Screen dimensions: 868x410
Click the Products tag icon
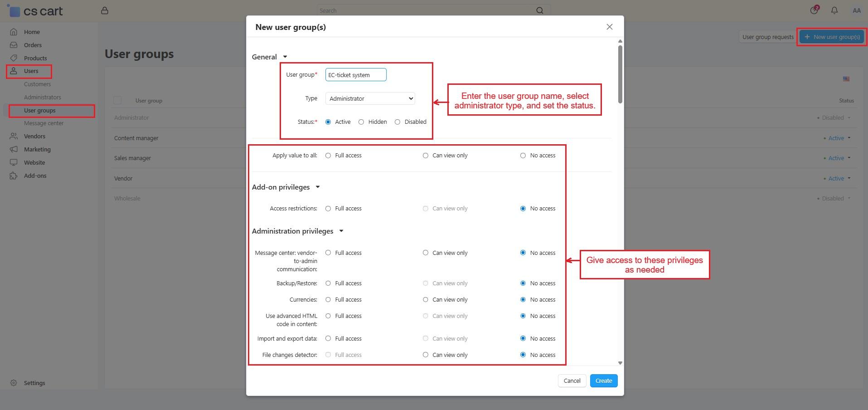coord(14,58)
